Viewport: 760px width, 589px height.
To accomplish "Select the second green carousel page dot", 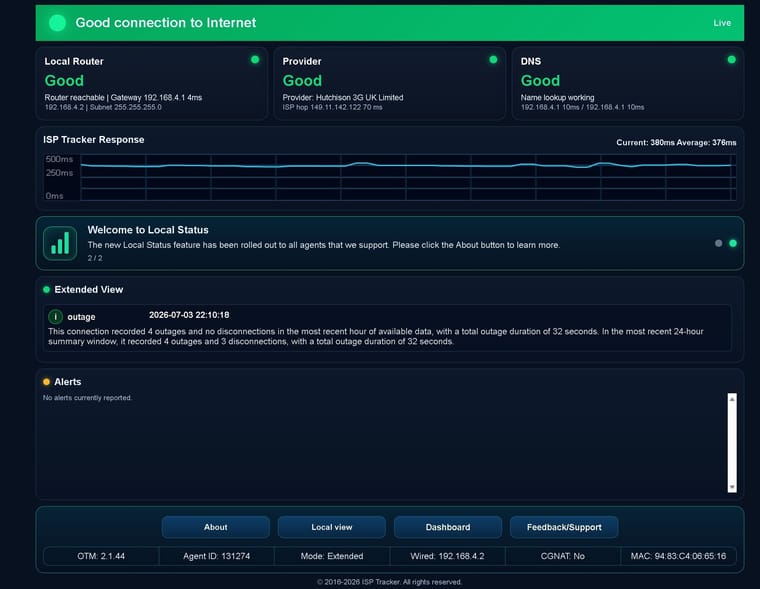I will (733, 243).
